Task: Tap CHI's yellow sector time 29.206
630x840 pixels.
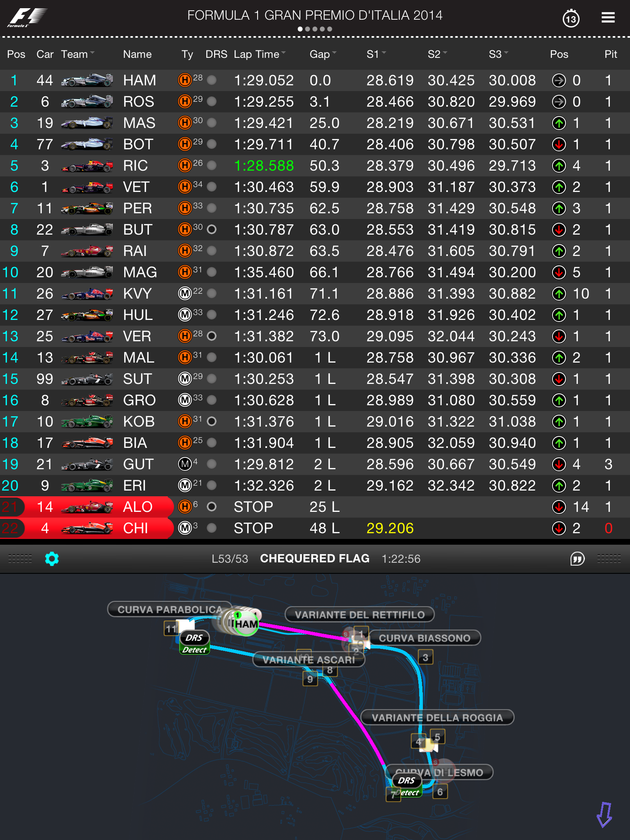Action: pyautogui.click(x=390, y=528)
